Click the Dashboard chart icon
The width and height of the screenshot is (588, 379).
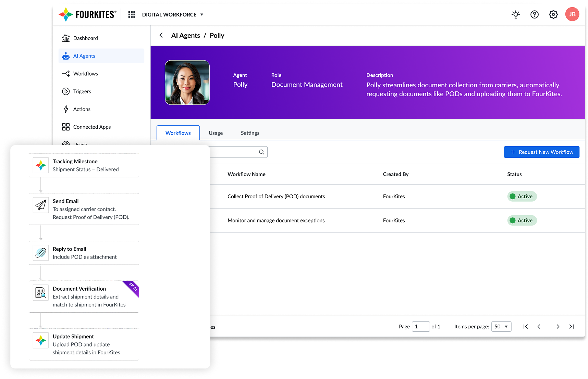[66, 38]
